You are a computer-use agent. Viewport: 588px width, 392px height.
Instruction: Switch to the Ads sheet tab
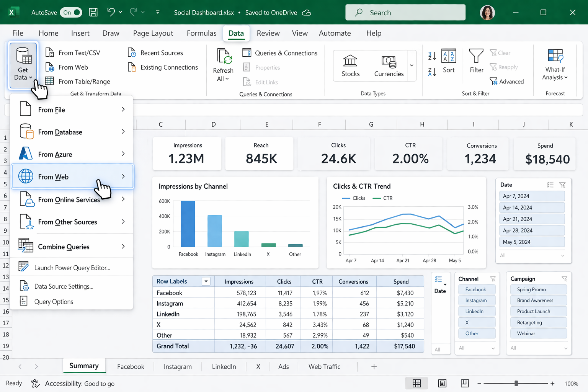click(x=283, y=367)
